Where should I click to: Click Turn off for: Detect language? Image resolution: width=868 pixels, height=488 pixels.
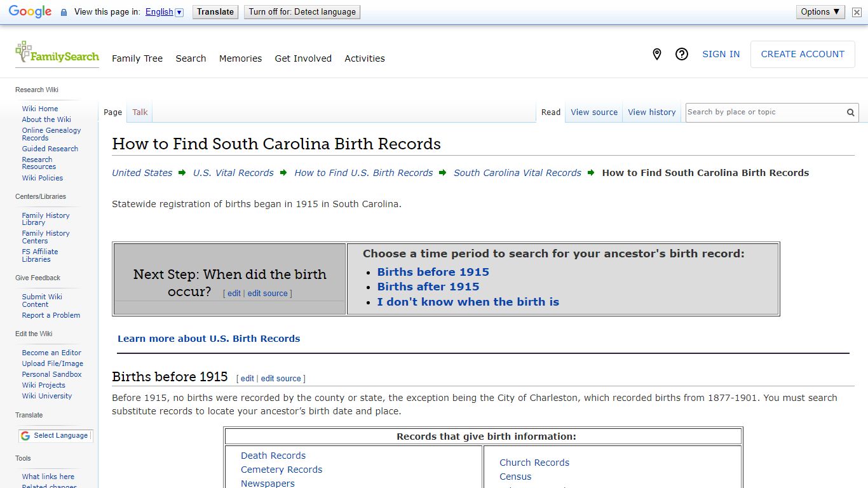click(302, 12)
